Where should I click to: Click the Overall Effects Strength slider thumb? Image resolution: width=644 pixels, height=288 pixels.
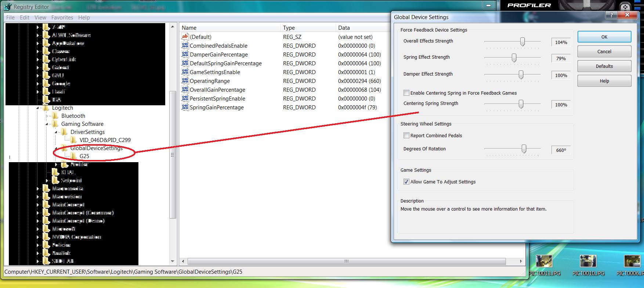pyautogui.click(x=522, y=41)
